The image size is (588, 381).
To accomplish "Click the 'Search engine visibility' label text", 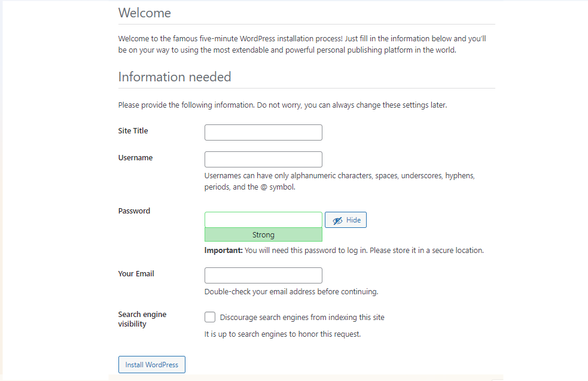I will 142,319.
